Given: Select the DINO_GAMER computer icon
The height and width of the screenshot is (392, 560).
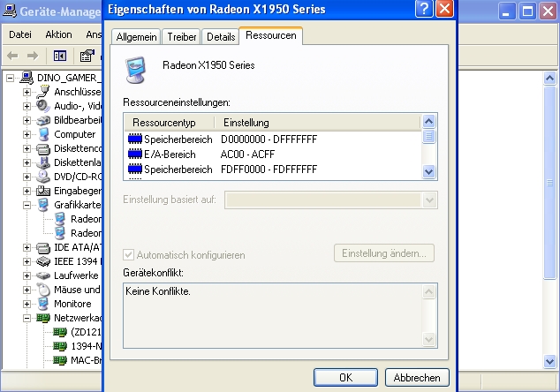Looking at the screenshot, I should tap(26, 78).
